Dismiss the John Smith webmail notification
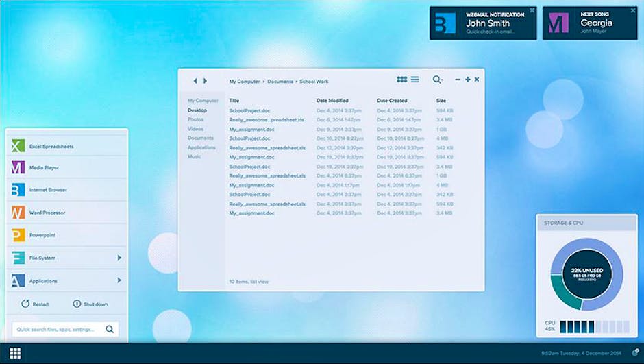Image resolution: width=644 pixels, height=364 pixels. click(532, 10)
